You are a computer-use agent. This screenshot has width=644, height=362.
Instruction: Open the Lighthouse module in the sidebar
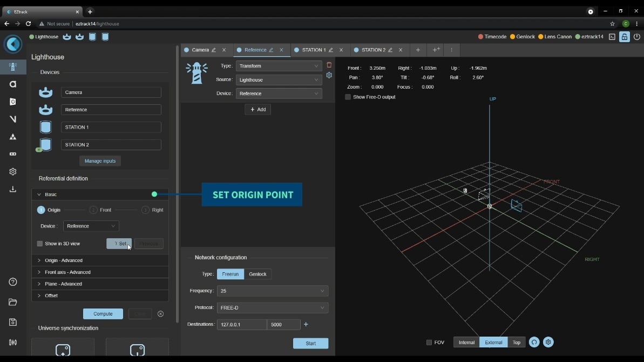point(13,67)
